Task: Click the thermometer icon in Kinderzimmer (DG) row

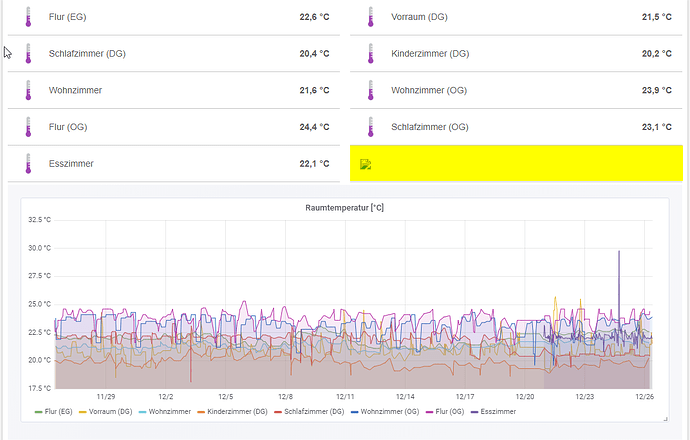Action: click(369, 54)
